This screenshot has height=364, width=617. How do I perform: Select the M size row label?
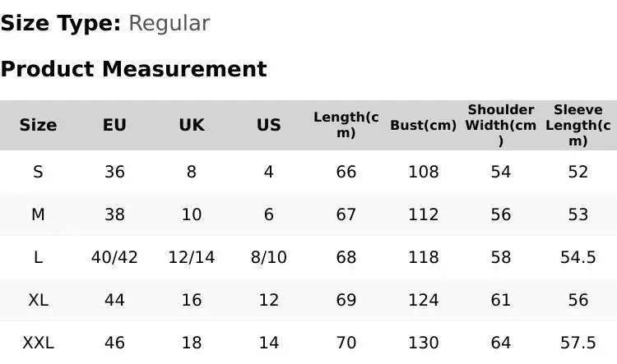tap(38, 214)
